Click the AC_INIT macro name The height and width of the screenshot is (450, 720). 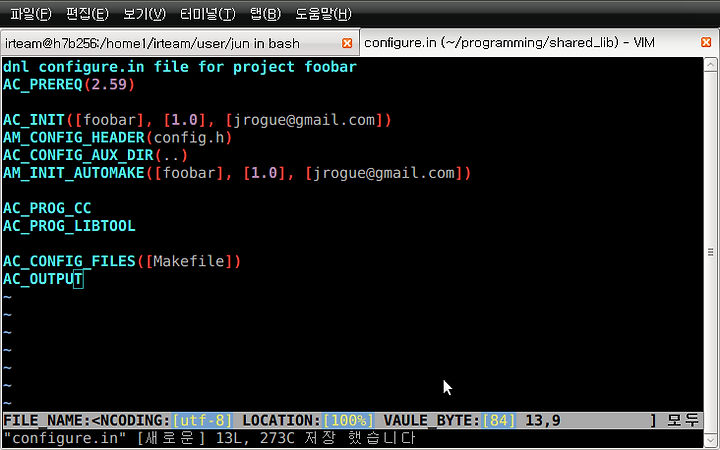pos(34,120)
